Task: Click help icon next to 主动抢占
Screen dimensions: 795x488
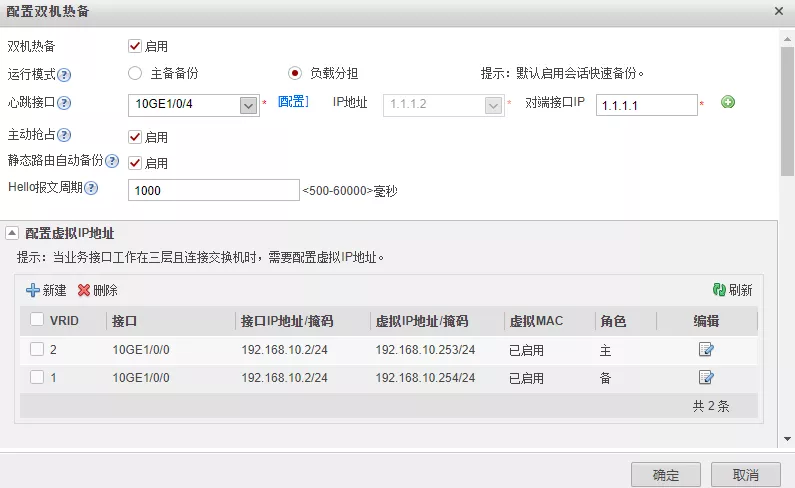Action: pos(64,135)
